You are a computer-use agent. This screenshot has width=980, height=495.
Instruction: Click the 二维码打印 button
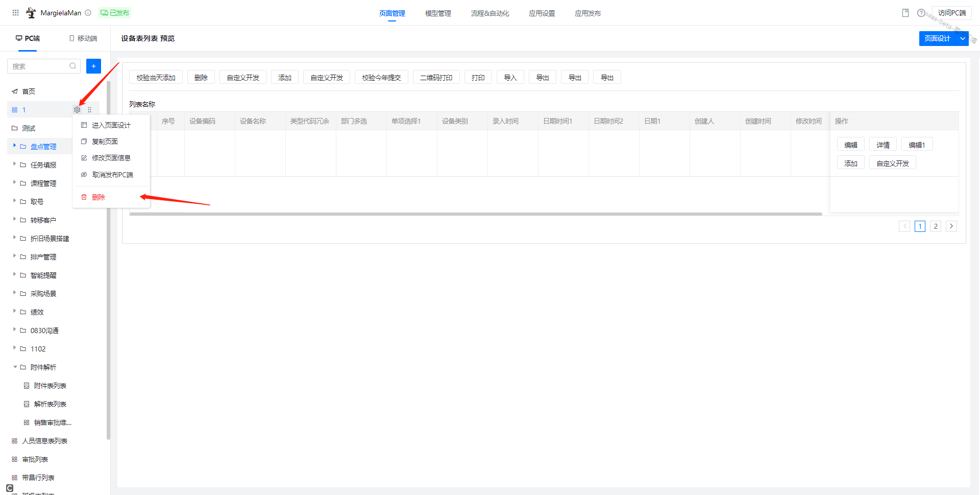click(x=436, y=78)
